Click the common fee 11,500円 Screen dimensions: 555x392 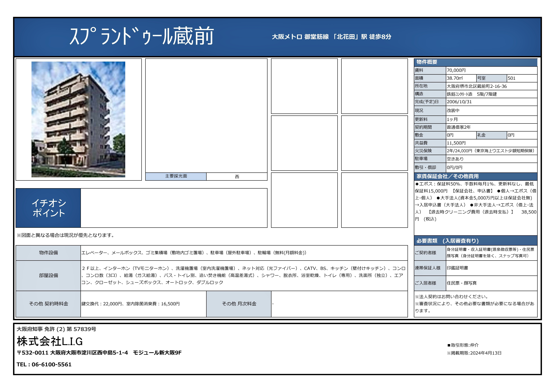tap(456, 143)
